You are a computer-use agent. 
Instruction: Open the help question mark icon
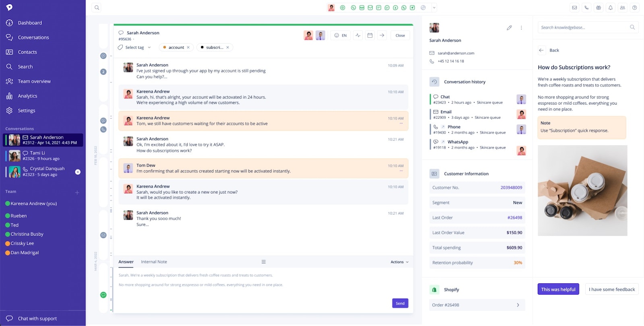635,8
